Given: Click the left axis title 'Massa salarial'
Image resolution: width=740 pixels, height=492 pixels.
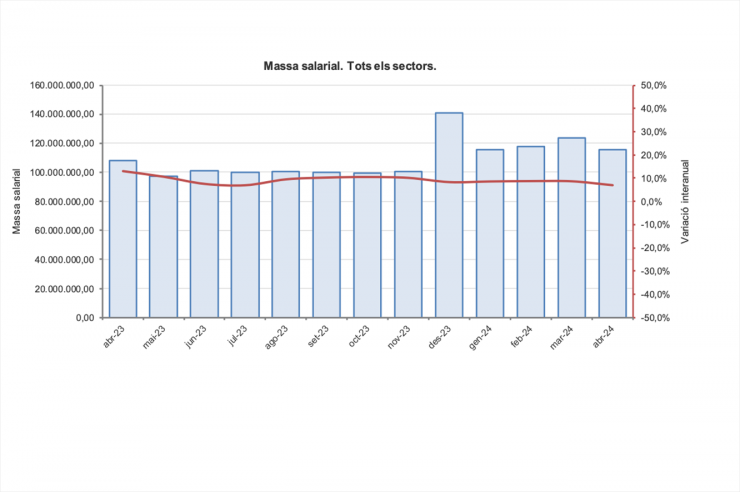Looking at the screenshot, I should [x=17, y=202].
